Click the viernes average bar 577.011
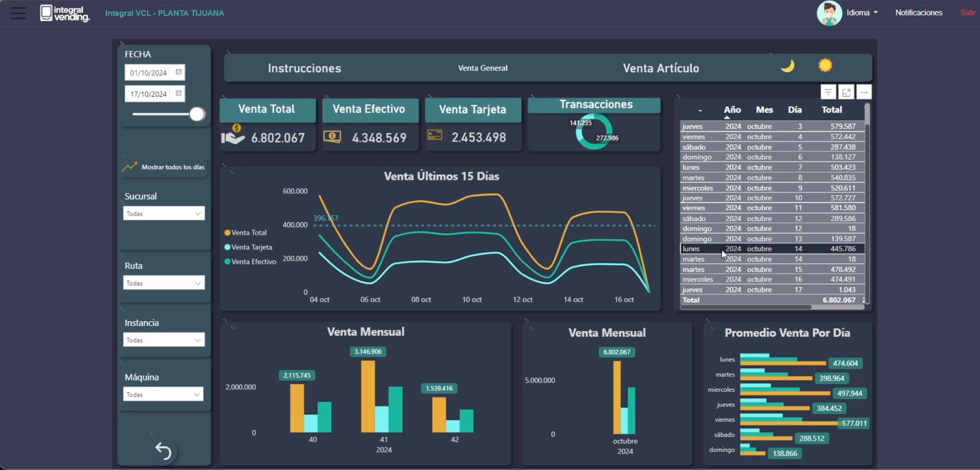 (x=789, y=423)
